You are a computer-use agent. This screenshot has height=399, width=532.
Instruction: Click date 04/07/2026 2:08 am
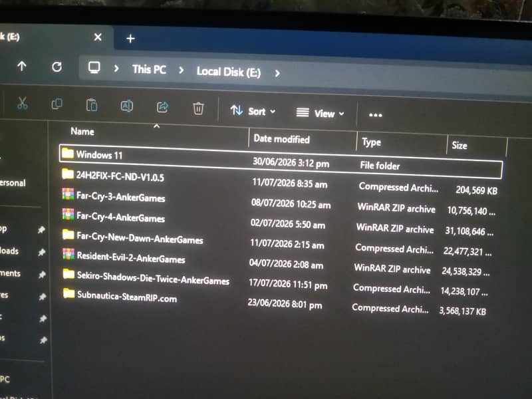click(x=286, y=264)
